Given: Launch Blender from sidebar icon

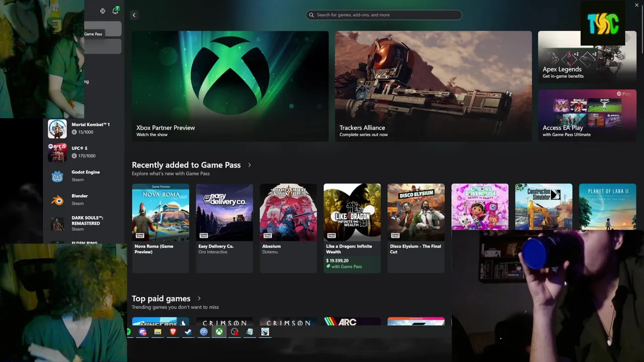Looking at the screenshot, I should coord(57,200).
